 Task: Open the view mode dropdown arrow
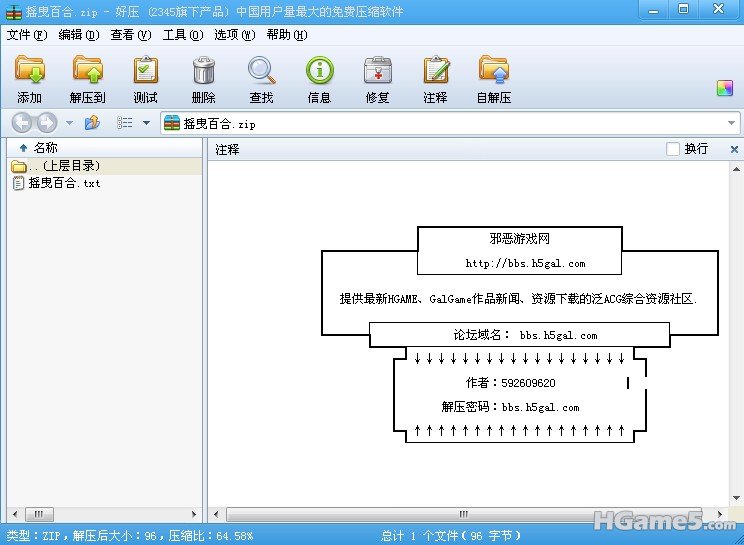[x=146, y=123]
